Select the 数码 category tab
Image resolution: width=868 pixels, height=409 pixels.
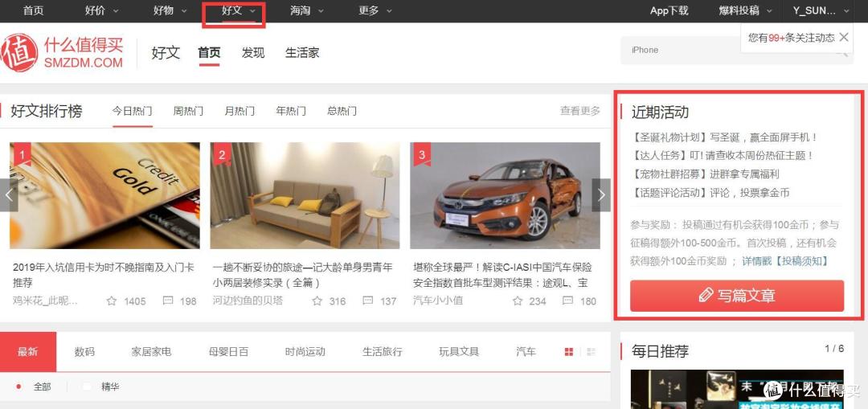84,351
